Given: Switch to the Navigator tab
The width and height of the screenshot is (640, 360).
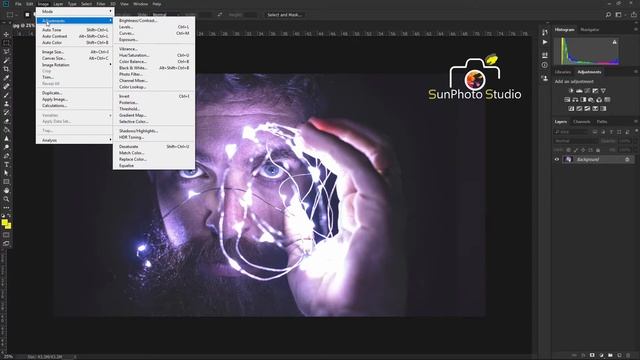Looking at the screenshot, I should [590, 29].
